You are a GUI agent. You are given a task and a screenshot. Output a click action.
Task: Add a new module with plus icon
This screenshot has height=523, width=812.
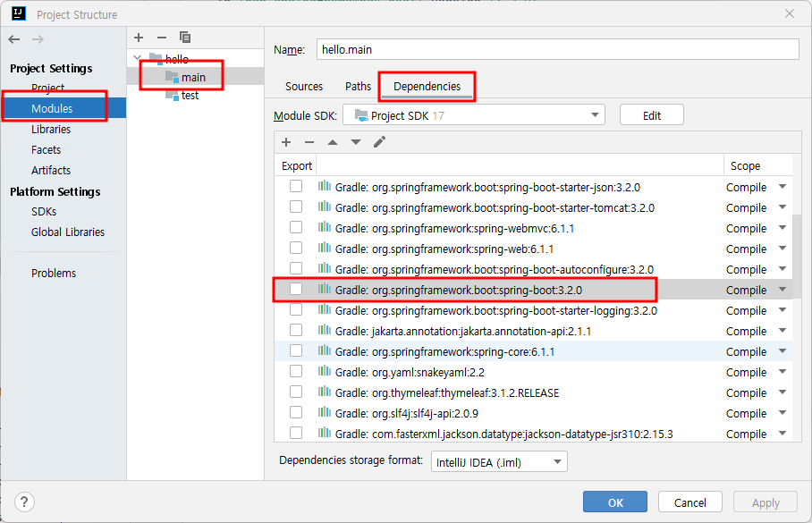click(x=139, y=38)
